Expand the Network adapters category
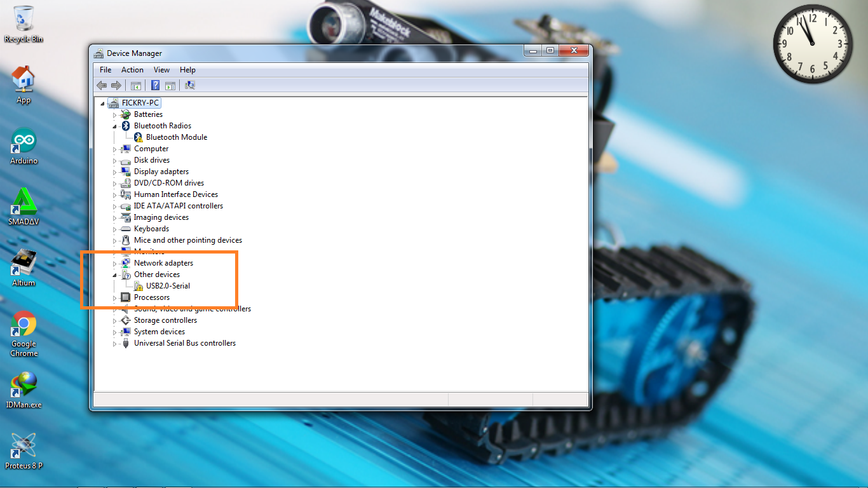This screenshot has height=488, width=868. click(115, 262)
